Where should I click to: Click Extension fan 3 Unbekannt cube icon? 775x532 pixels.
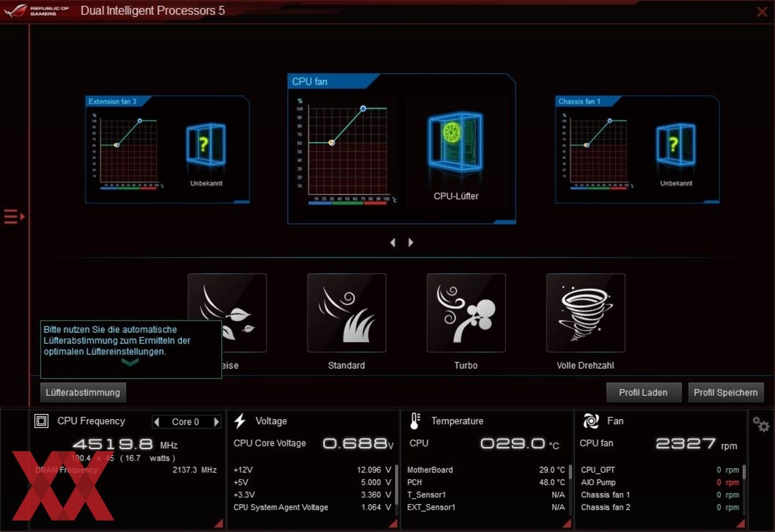coord(206,145)
